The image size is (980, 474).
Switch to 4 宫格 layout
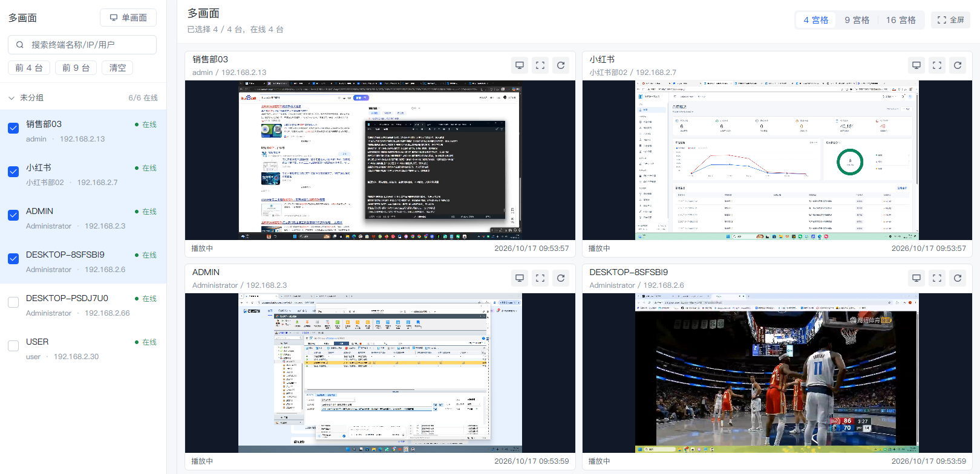815,20
